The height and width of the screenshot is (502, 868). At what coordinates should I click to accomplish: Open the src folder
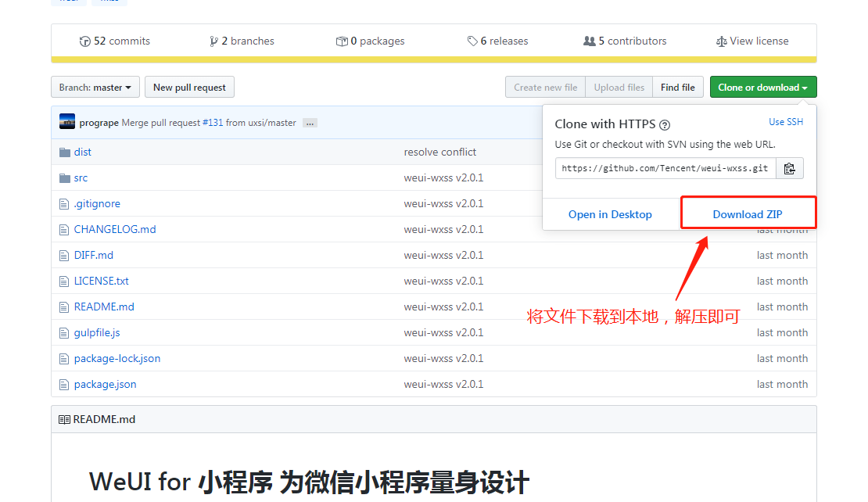81,178
